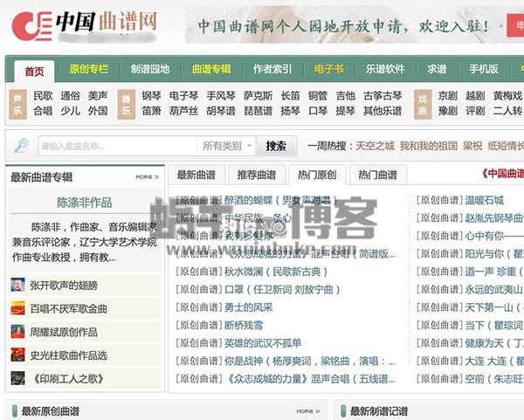Open the 民歌 category link
The height and width of the screenshot is (420, 524).
click(x=43, y=96)
